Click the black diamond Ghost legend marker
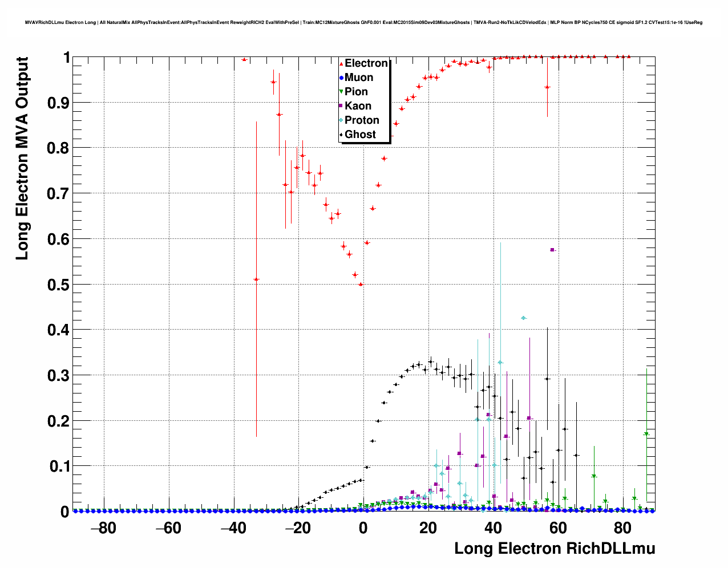The height and width of the screenshot is (568, 728). coord(341,135)
